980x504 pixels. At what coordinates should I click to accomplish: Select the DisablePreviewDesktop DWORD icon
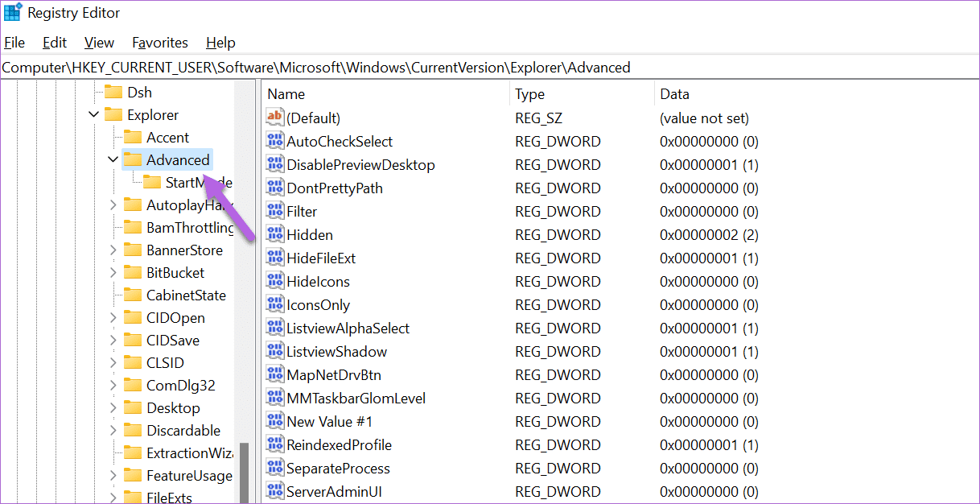(275, 165)
